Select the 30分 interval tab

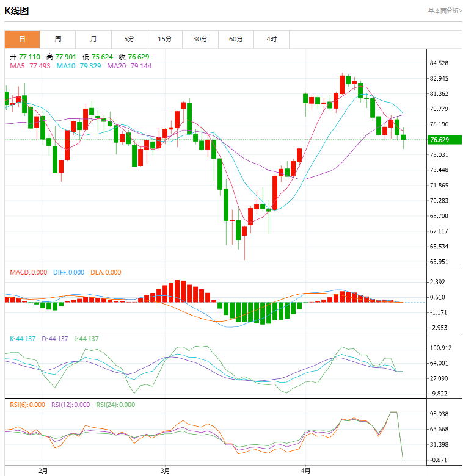click(x=200, y=39)
